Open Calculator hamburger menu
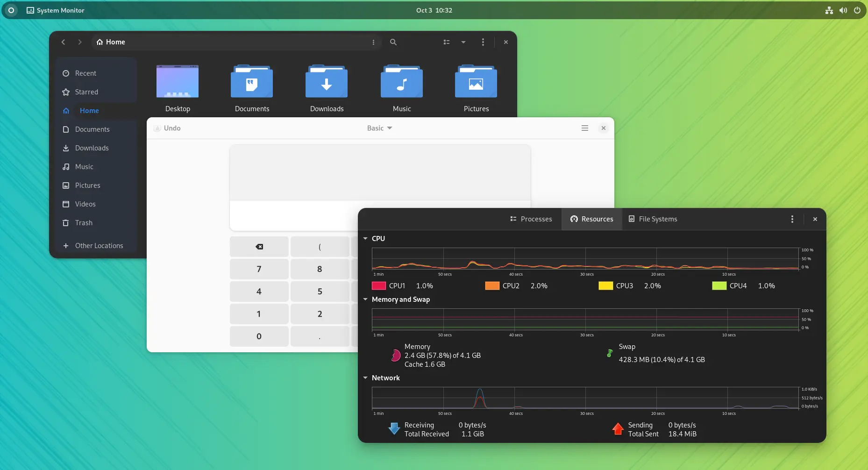The image size is (868, 470). pos(584,128)
